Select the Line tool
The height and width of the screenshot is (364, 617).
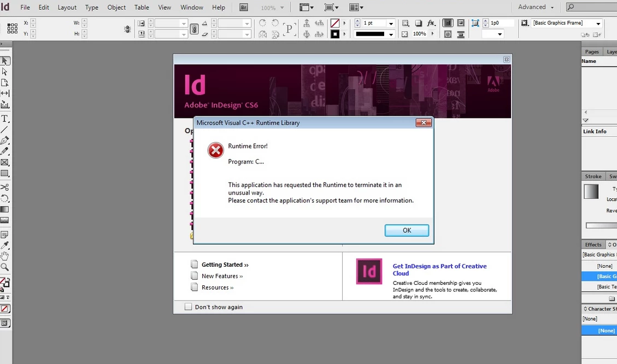pyautogui.click(x=5, y=130)
